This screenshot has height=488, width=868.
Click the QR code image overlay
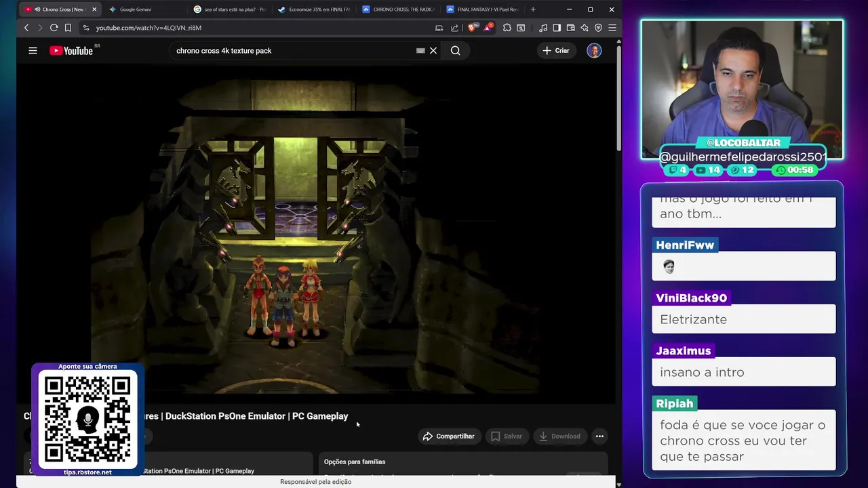click(x=87, y=420)
